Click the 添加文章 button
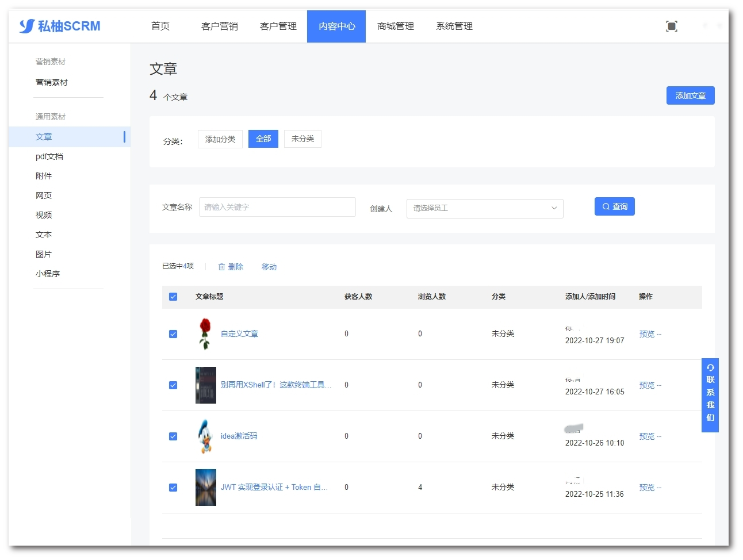 coord(690,95)
